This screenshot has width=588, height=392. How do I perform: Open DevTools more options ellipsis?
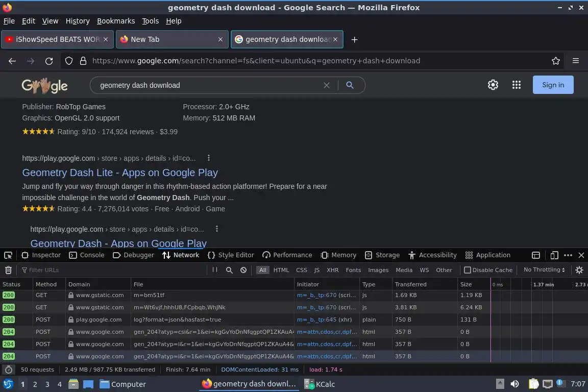pyautogui.click(x=568, y=255)
